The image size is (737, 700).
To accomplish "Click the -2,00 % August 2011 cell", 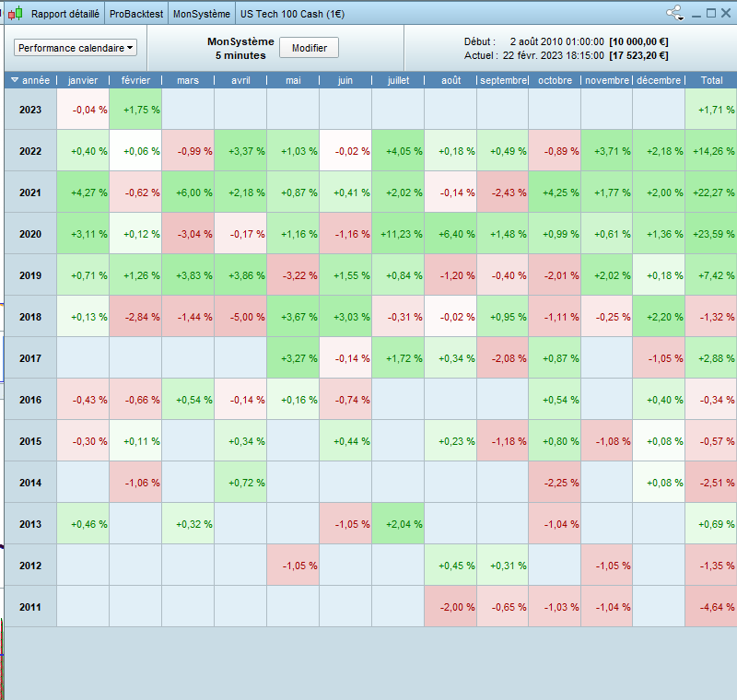I will click(x=450, y=606).
